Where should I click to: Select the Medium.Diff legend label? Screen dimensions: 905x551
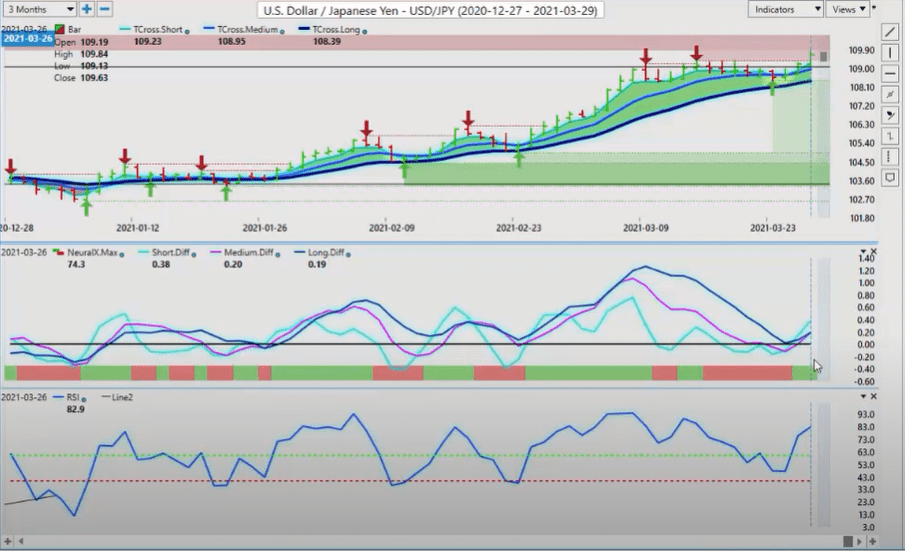[248, 252]
